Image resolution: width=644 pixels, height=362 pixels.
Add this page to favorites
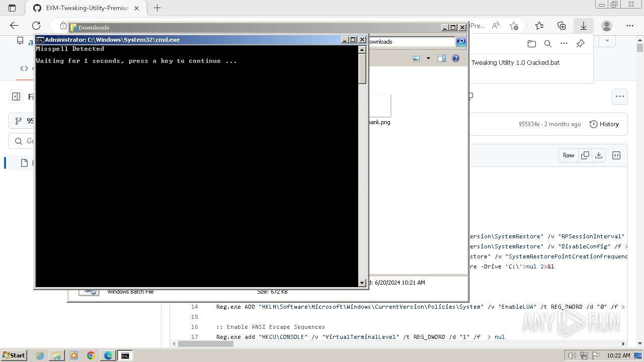click(514, 26)
